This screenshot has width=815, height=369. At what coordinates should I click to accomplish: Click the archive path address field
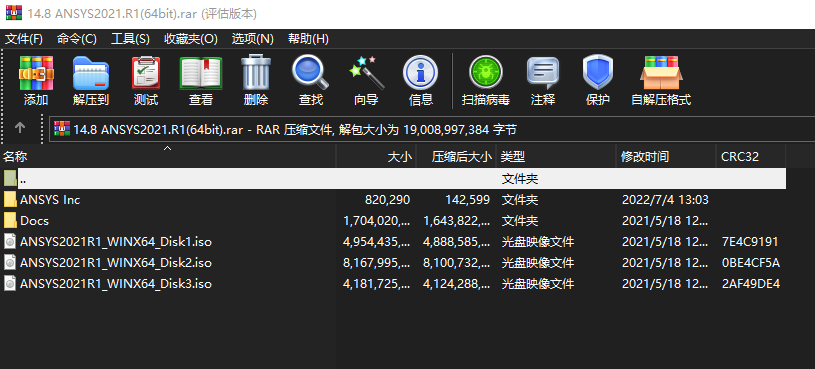coord(431,129)
